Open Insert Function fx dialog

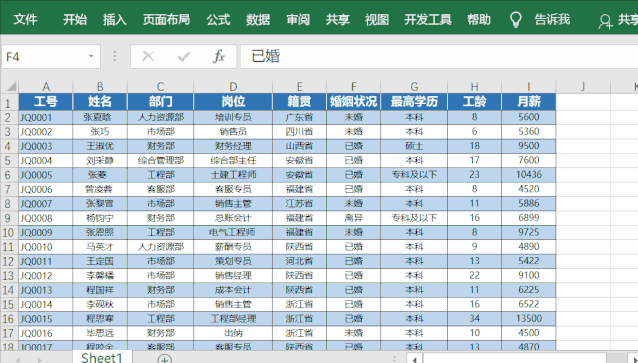pos(219,56)
